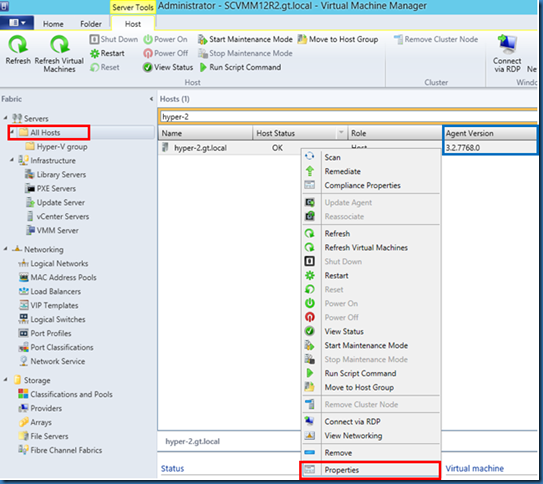Viewport: 543px width, 484px height.
Task: Choose Run Script Command in context menu
Action: (x=371, y=373)
